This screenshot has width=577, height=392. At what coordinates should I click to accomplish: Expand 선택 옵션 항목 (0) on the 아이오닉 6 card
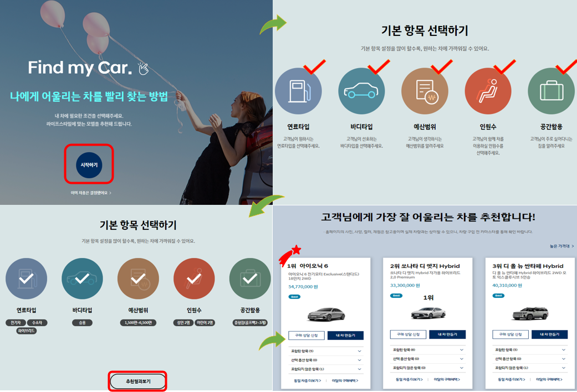[x=326, y=360]
